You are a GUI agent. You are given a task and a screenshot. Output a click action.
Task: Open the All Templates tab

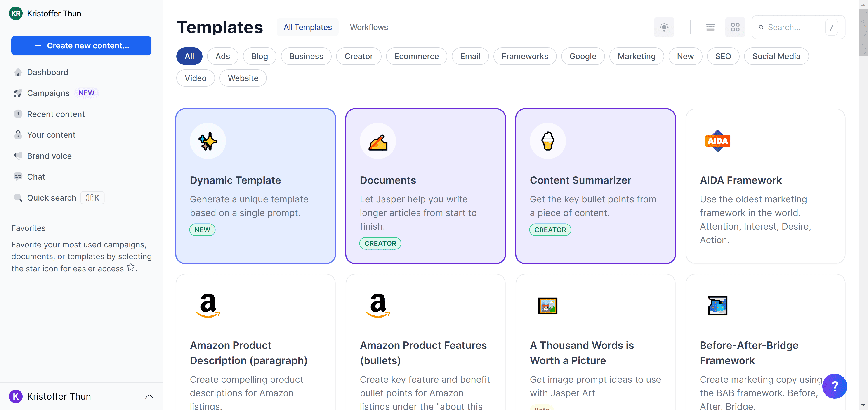(x=308, y=27)
